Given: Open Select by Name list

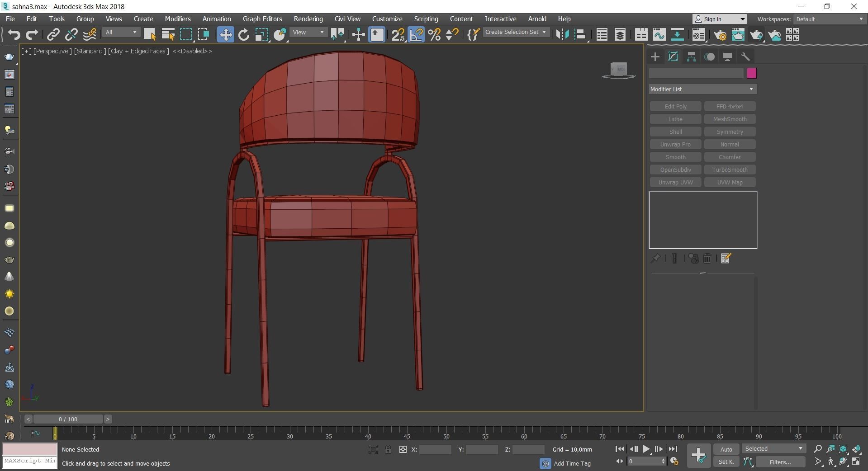Looking at the screenshot, I should coord(168,35).
